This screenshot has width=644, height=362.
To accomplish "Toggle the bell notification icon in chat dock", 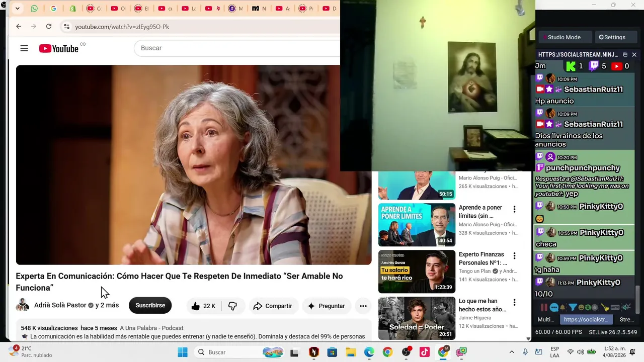I will coord(563,307).
